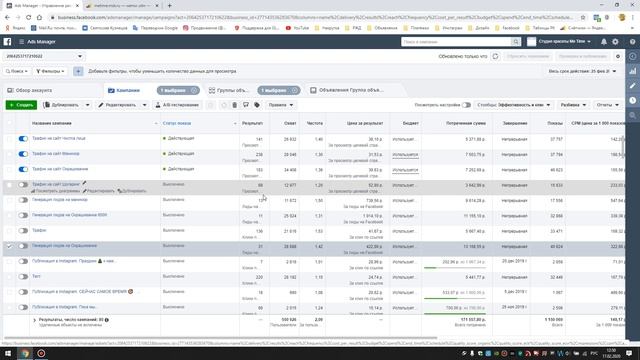This screenshot has width=640, height=360.
Task: Click the top circular arrow icon in the right sidebar
Action: click(x=633, y=56)
